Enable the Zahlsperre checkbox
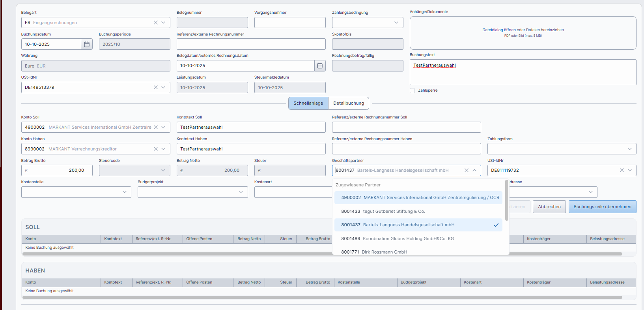 pos(413,90)
